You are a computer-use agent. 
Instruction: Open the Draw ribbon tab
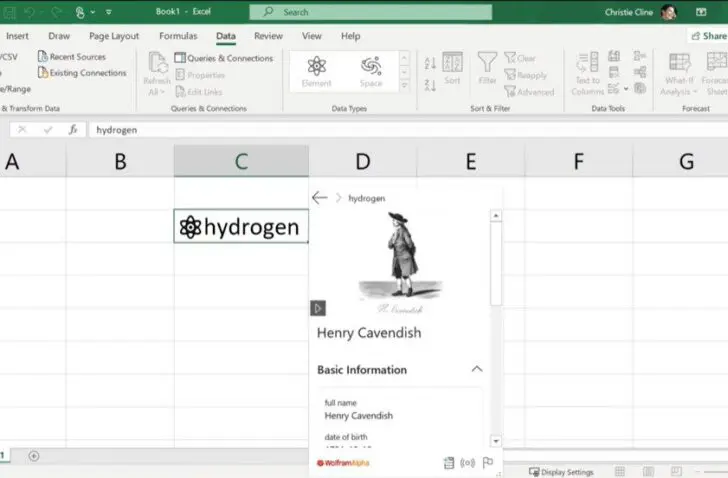click(59, 36)
